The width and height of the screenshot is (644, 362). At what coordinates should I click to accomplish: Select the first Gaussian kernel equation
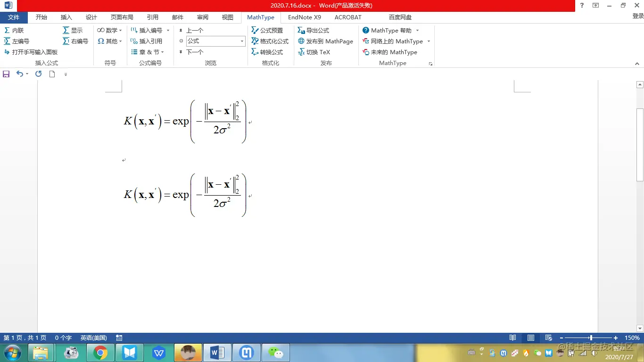[185, 121]
